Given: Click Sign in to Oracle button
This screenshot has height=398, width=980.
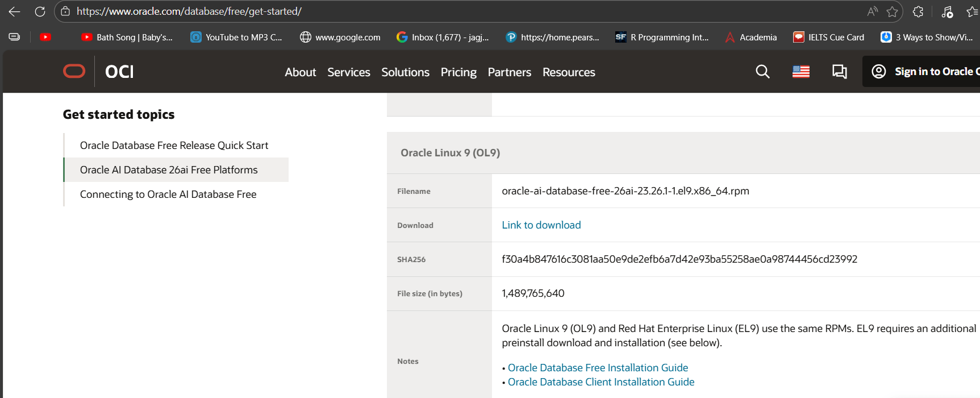Looking at the screenshot, I should point(921,72).
